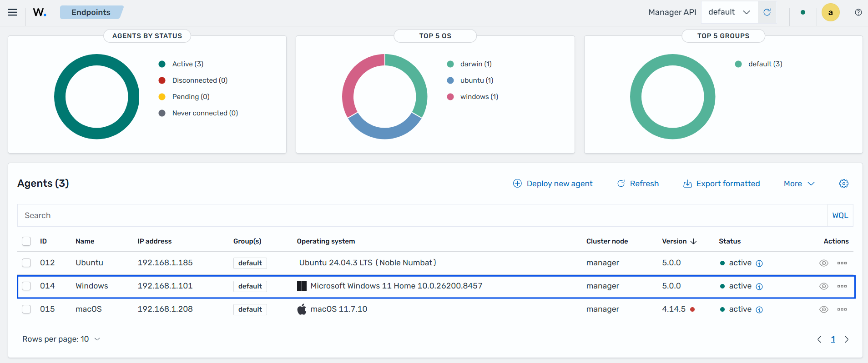Expand the More actions dropdown
This screenshot has height=363, width=868.
799,184
